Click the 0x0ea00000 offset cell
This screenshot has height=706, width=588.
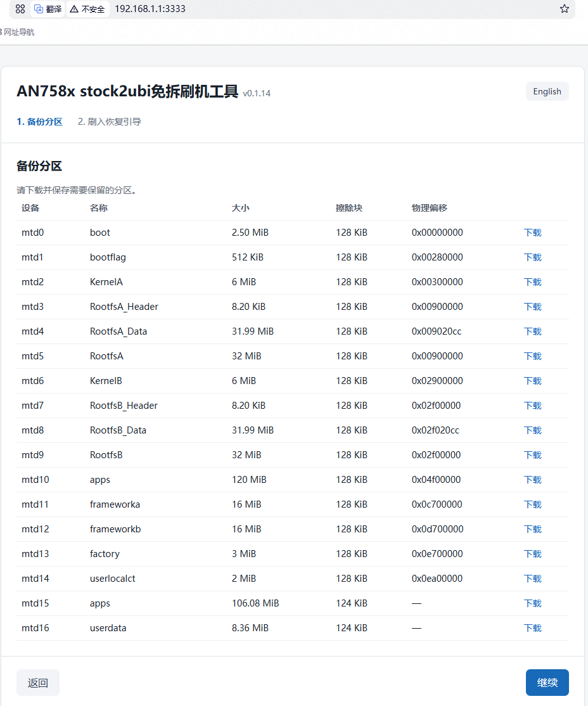click(437, 579)
